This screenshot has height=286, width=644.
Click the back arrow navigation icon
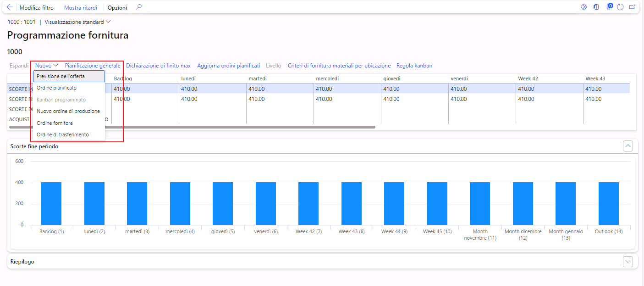point(10,7)
